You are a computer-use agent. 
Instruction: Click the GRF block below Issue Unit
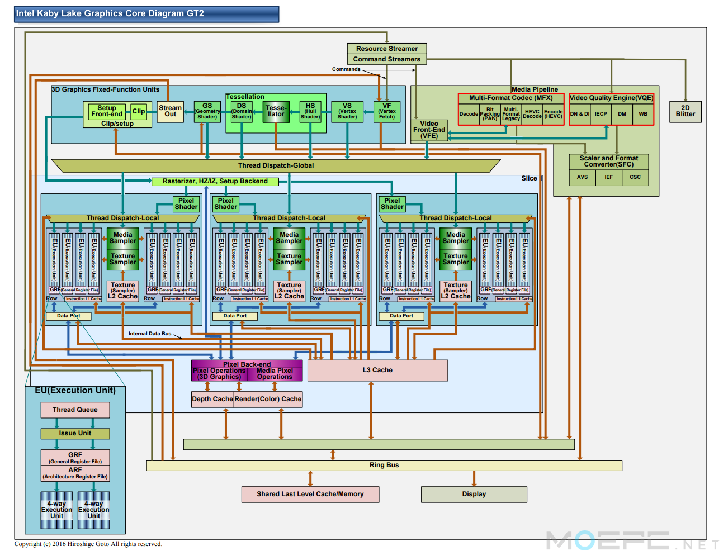[x=75, y=458]
